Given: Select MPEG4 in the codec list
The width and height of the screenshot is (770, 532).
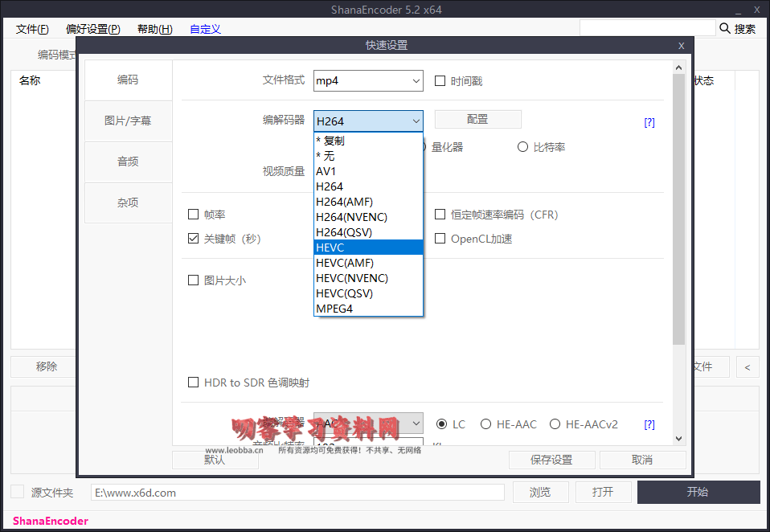Looking at the screenshot, I should click(335, 309).
